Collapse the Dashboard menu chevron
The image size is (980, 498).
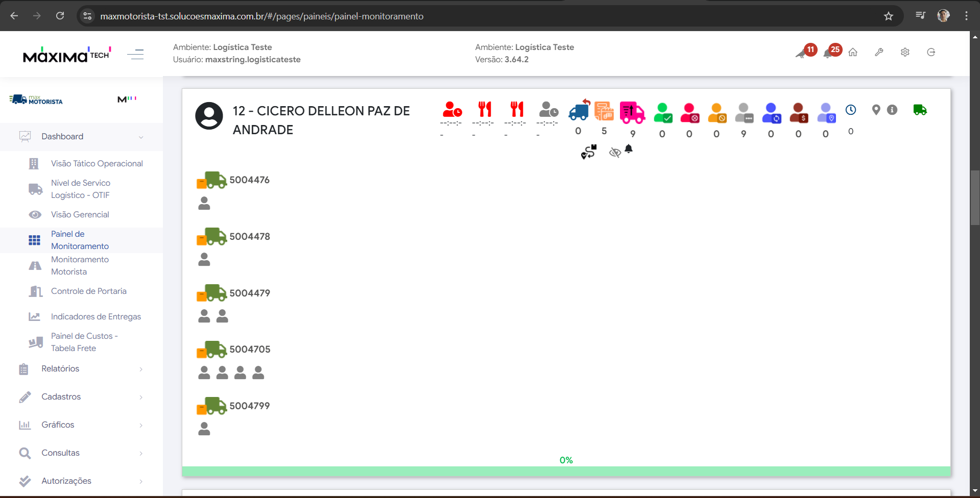pyautogui.click(x=141, y=137)
